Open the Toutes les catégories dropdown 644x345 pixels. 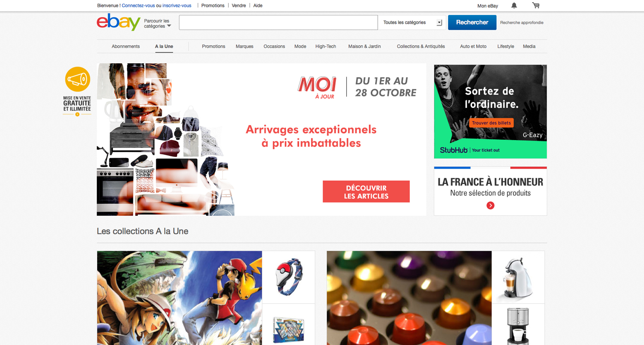412,22
